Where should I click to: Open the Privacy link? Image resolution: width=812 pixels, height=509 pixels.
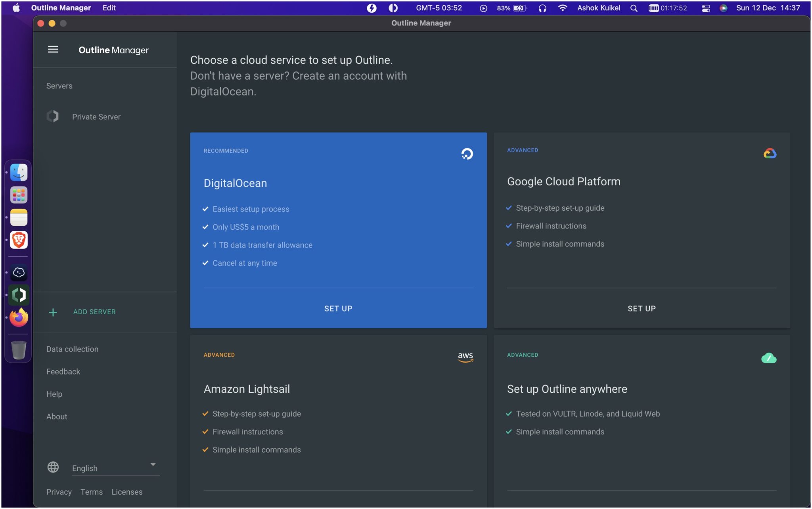click(x=59, y=492)
